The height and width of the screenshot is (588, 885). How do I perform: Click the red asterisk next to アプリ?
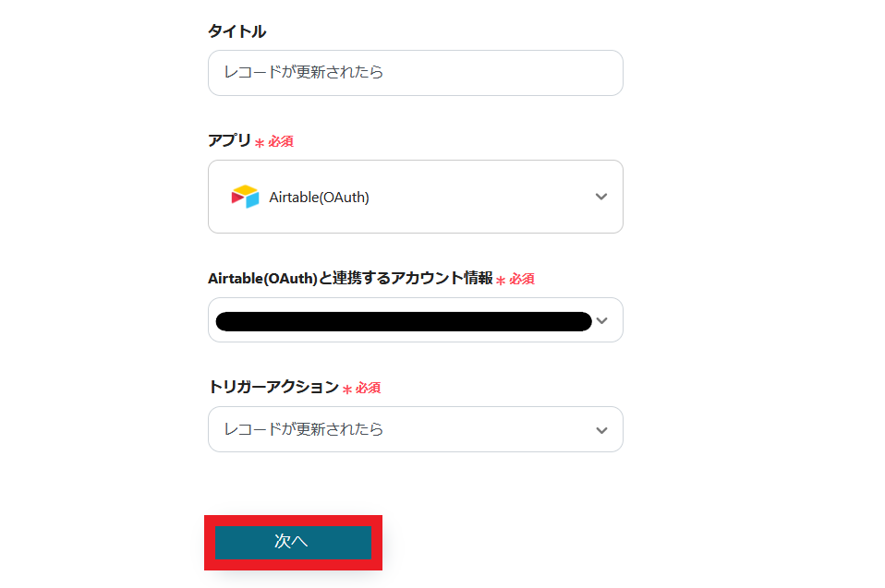click(x=260, y=143)
